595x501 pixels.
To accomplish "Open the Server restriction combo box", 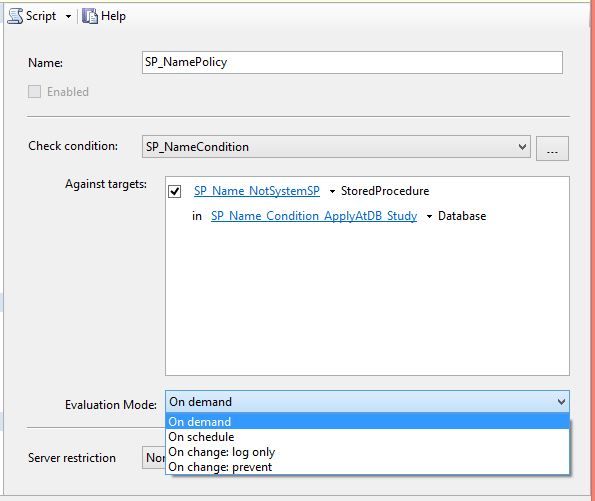I will [x=154, y=458].
